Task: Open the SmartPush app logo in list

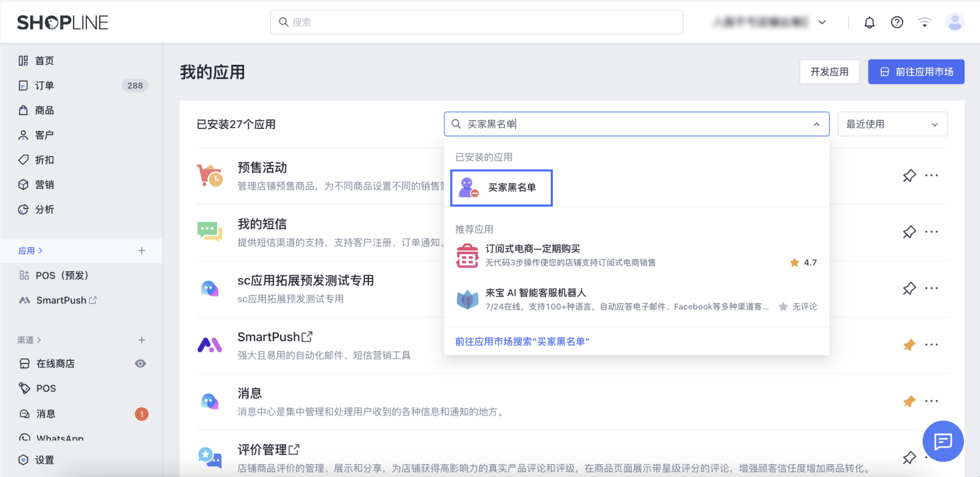Action: point(209,345)
